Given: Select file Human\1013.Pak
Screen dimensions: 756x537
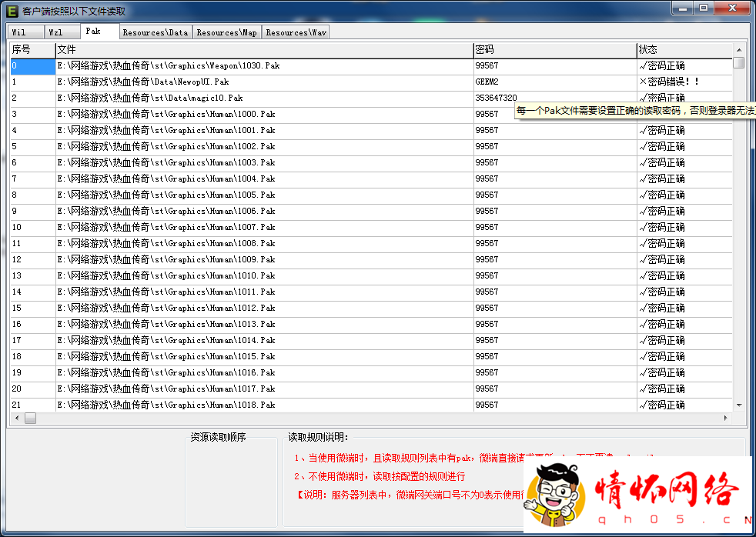Looking at the screenshot, I should pyautogui.click(x=265, y=324).
